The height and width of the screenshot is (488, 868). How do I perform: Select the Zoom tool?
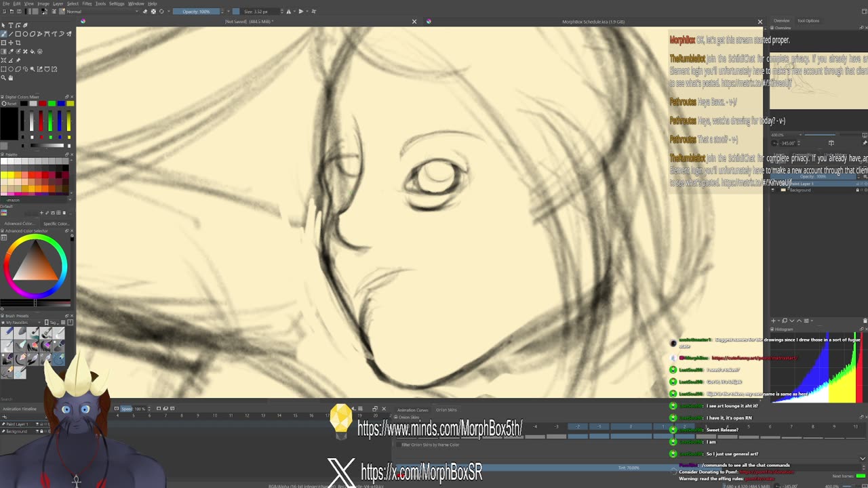(4, 78)
